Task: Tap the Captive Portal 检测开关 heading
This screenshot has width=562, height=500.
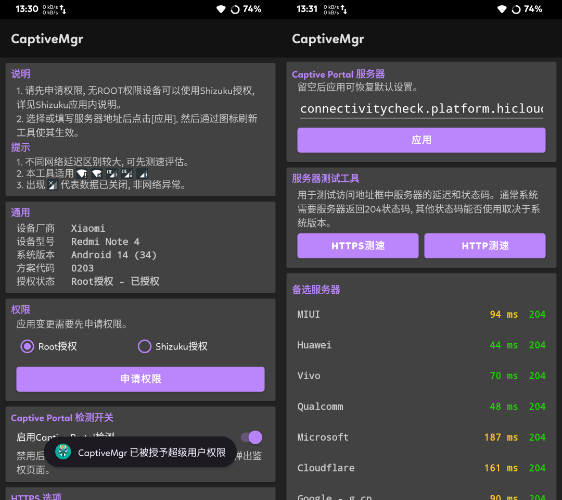Action: coord(62,418)
